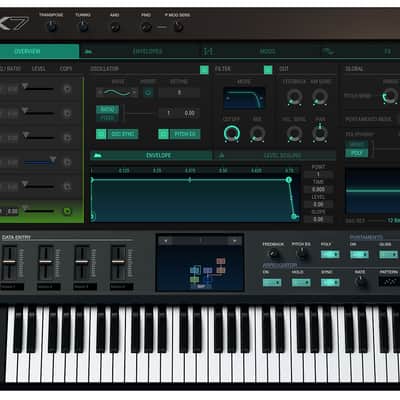Click the copy icon on the third operator row
The image size is (400, 400).
(67, 138)
